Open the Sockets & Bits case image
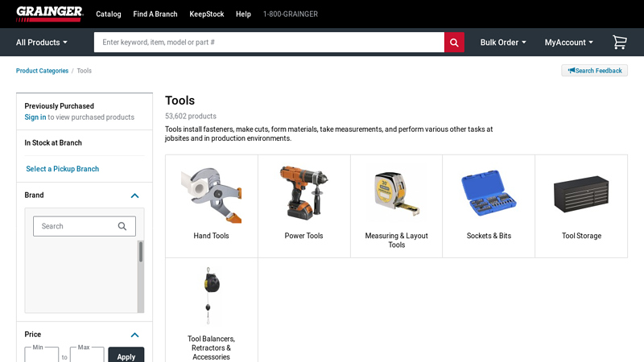 [489, 193]
